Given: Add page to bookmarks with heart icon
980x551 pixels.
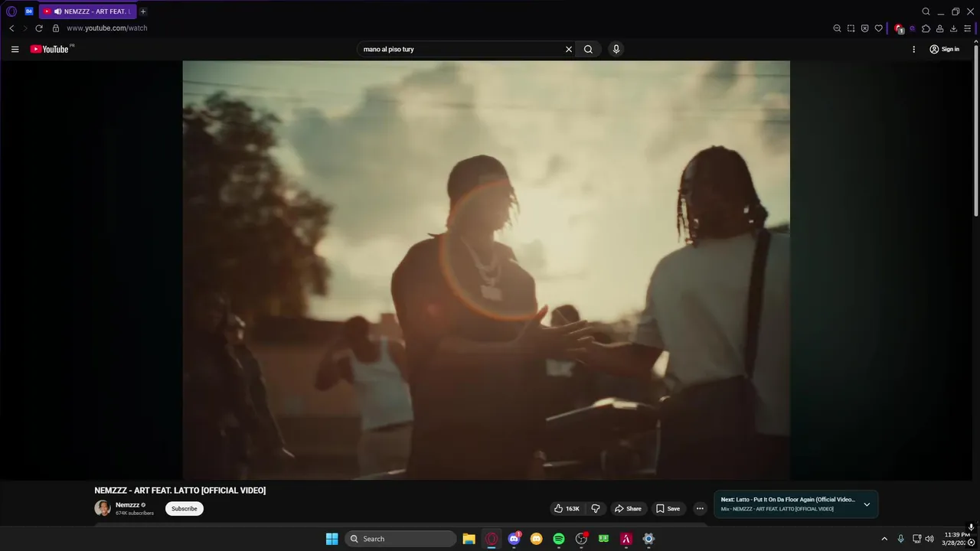Looking at the screenshot, I should [878, 28].
